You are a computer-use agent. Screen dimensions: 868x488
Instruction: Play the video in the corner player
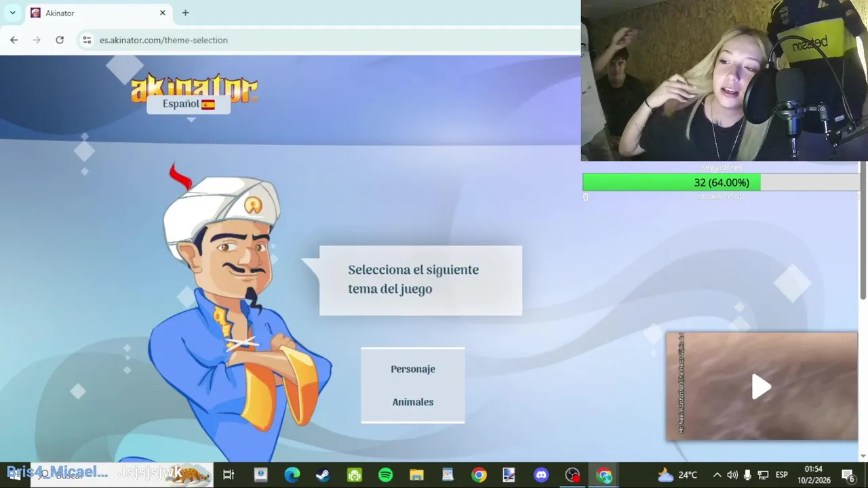[762, 386]
